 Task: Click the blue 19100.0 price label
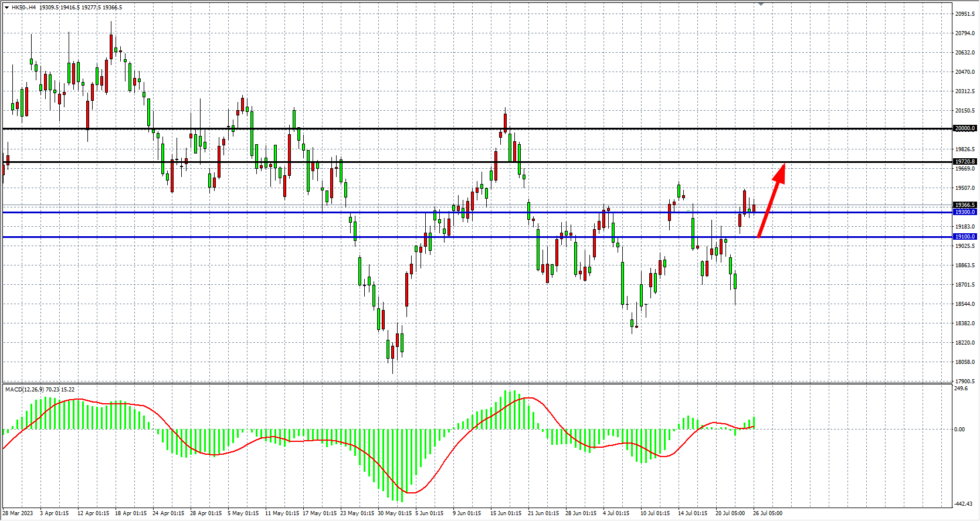click(x=965, y=237)
